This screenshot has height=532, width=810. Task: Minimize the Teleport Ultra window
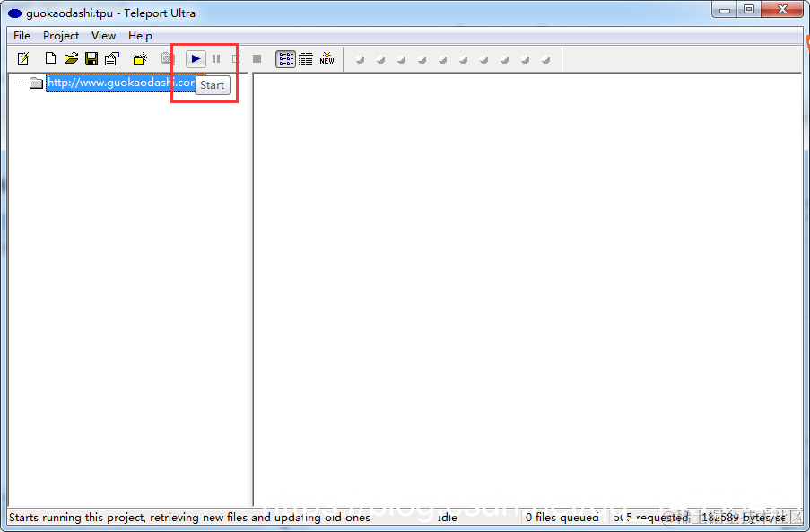[725, 9]
